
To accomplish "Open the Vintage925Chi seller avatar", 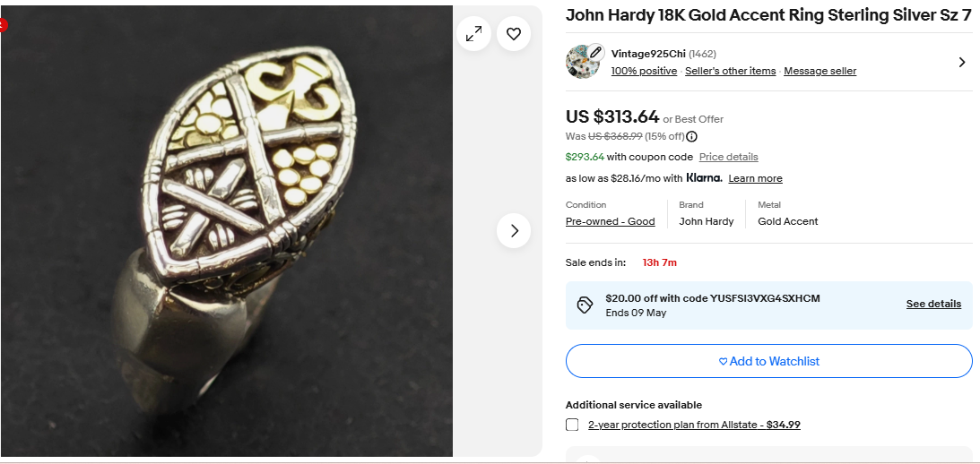I will pos(585,62).
